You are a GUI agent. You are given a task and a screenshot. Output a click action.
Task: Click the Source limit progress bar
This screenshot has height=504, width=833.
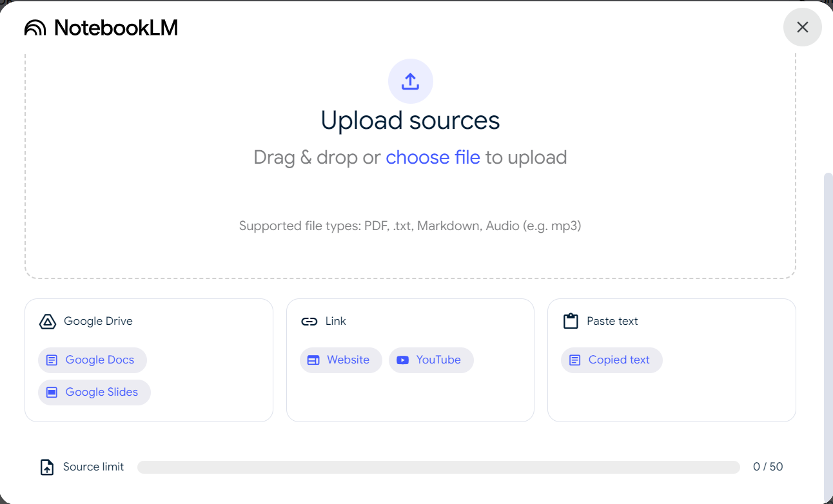[438, 467]
